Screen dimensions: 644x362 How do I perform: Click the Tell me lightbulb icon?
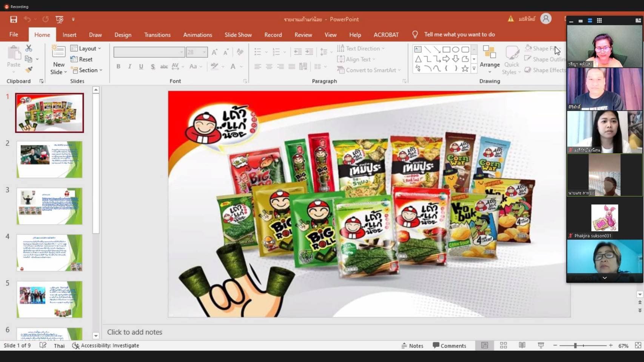coord(415,35)
